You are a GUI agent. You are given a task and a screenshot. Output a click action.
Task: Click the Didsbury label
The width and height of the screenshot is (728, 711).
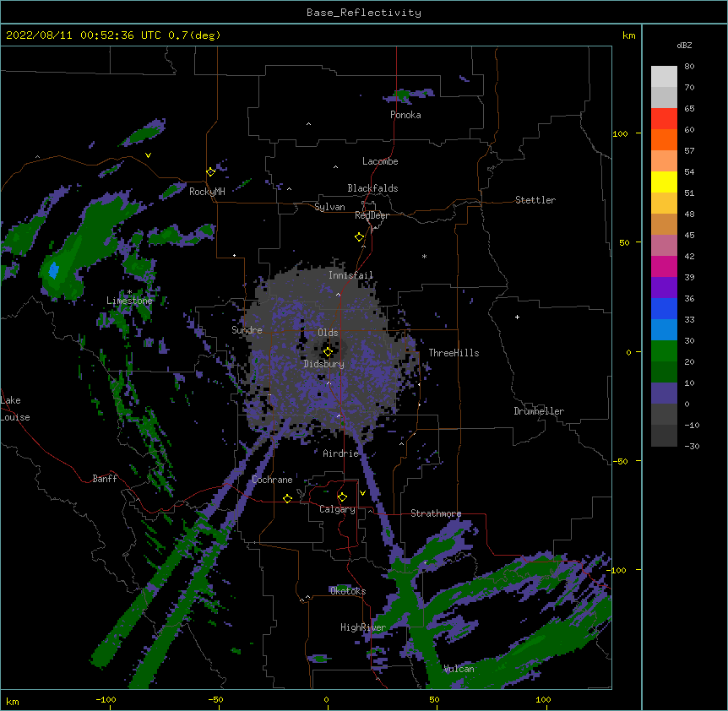coord(323,364)
